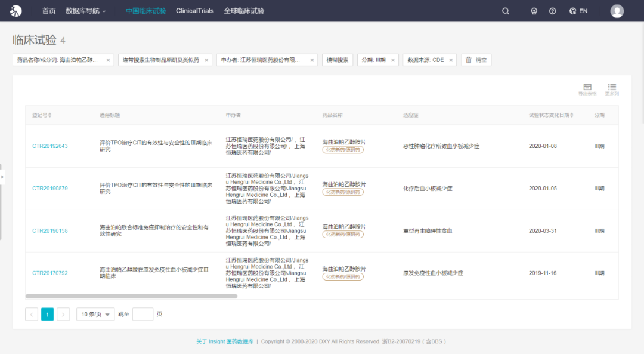Click the title 海曲泊帕乙醇胺在原发免疫性血小板减少症III期临床
Image resolution: width=644 pixels, height=354 pixels.
(154, 273)
